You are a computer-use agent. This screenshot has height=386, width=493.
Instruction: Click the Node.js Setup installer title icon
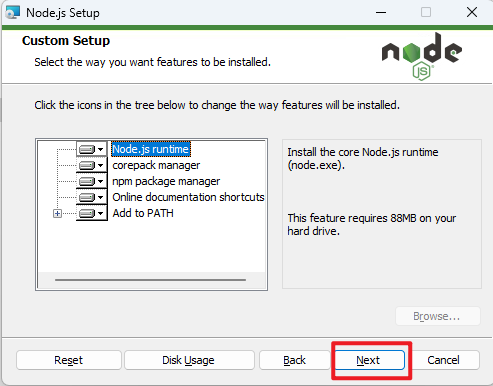pos(13,13)
